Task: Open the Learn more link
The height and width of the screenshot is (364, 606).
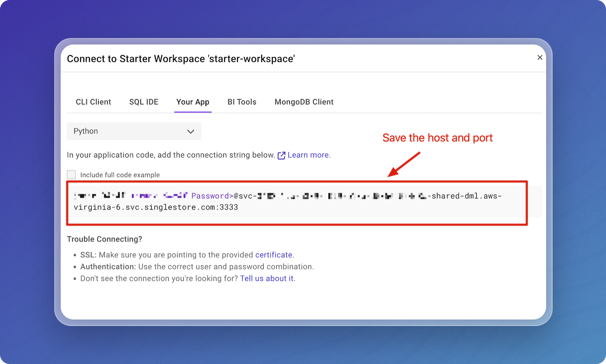Action: click(309, 155)
